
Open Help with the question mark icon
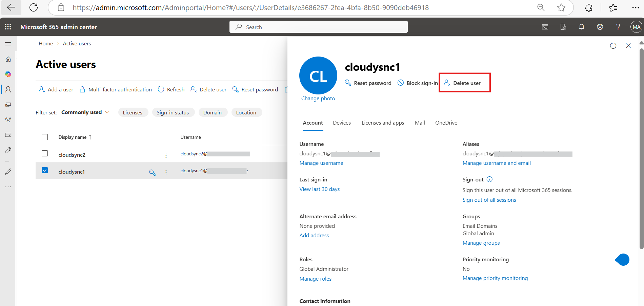[x=618, y=27]
